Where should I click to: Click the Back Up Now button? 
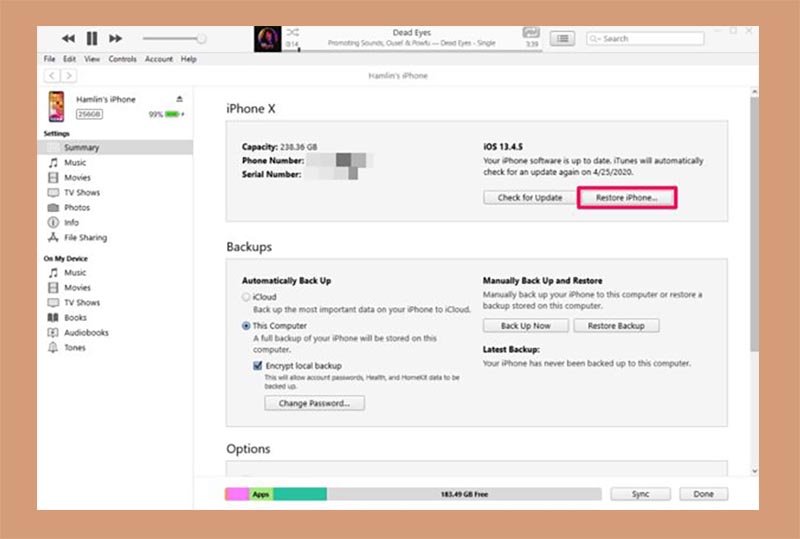point(526,326)
